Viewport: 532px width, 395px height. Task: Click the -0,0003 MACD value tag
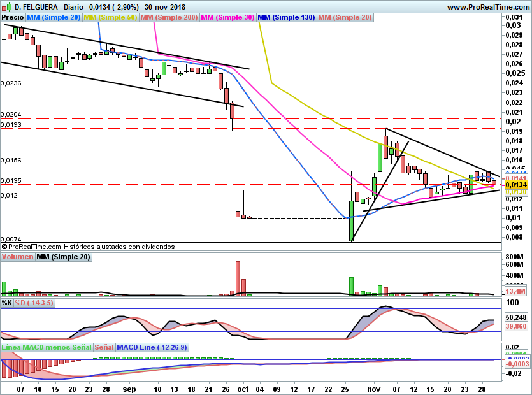517,364
